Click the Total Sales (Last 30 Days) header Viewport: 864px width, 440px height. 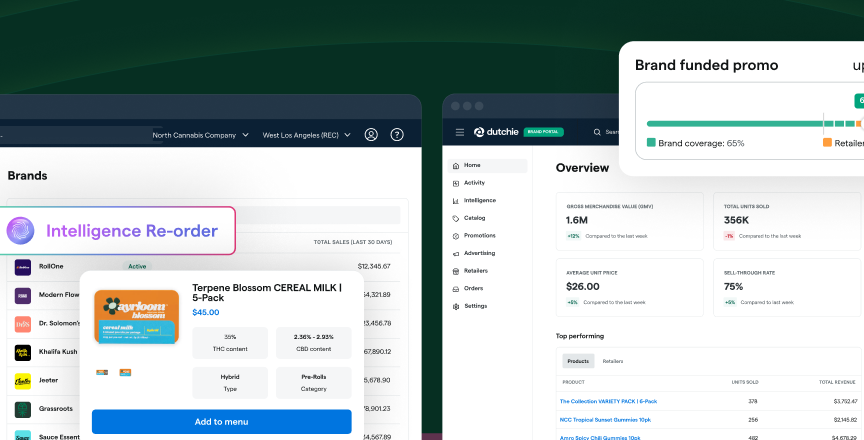[x=353, y=242]
